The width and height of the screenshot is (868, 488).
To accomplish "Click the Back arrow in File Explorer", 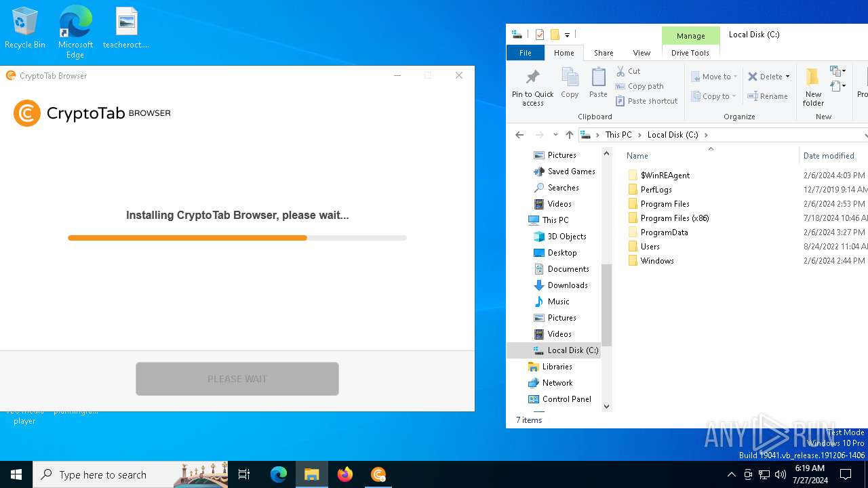I will click(519, 135).
